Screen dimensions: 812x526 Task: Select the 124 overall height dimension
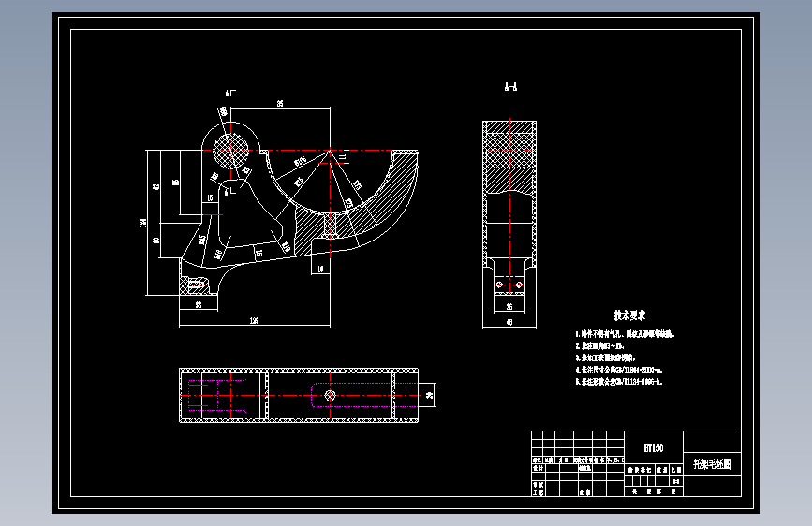pos(142,223)
